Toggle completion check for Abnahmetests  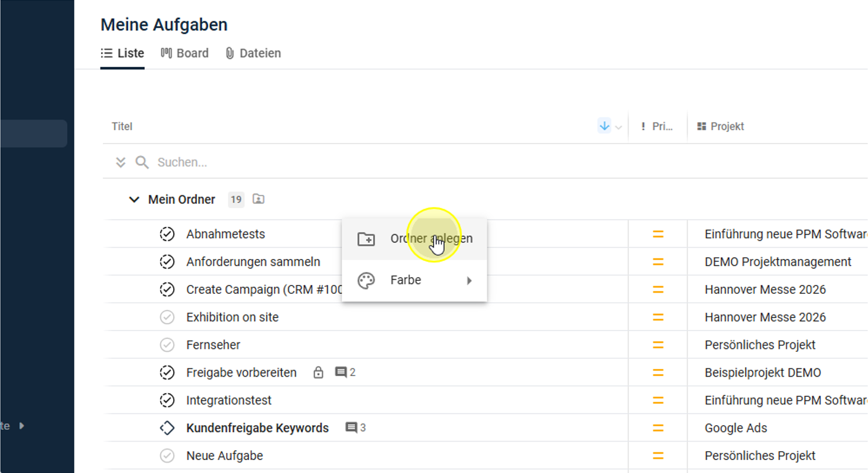(167, 234)
